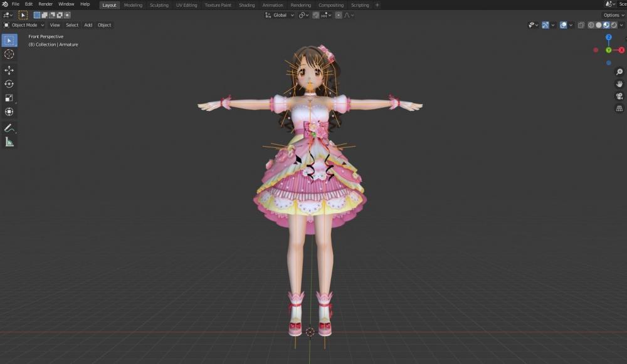Open the viewport Add menu
627x364 pixels.
88,25
